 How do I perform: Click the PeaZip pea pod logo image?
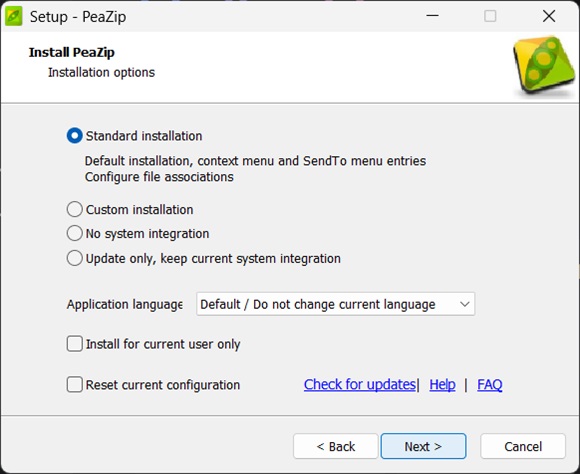click(544, 65)
